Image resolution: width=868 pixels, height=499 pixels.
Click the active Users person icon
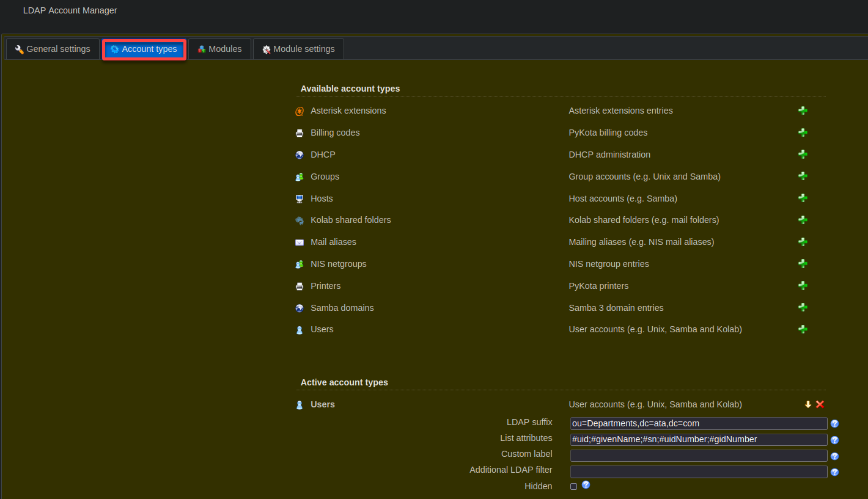[300, 405]
